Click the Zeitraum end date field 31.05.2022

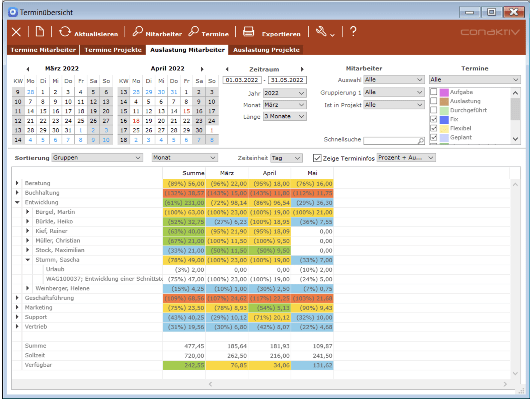[x=287, y=80]
